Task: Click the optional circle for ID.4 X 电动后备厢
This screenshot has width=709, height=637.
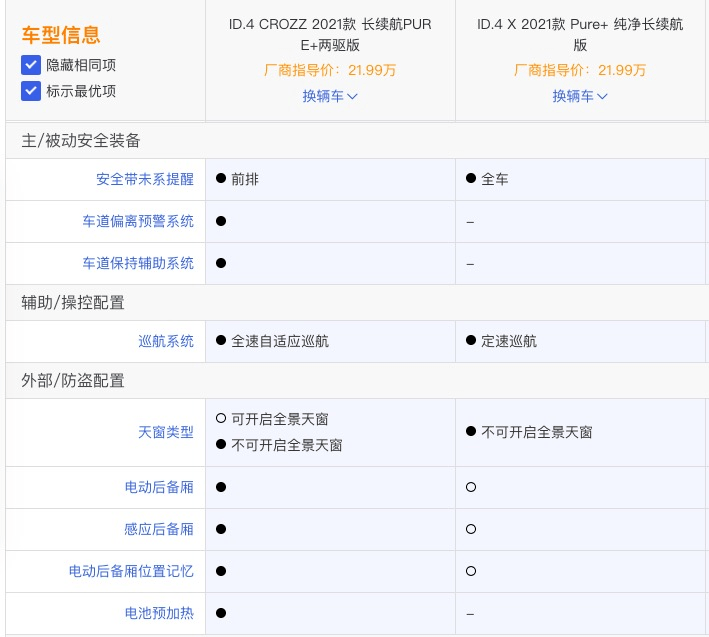Action: (471, 487)
